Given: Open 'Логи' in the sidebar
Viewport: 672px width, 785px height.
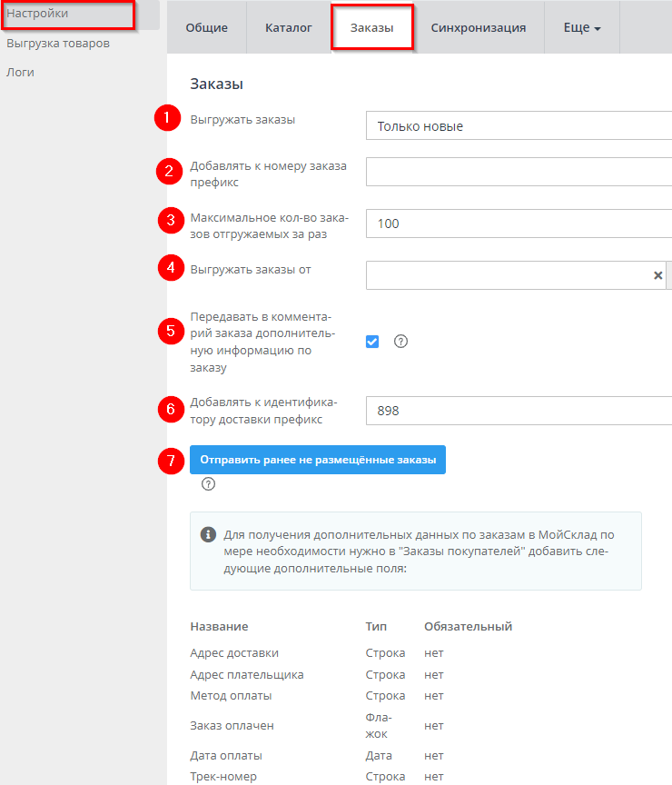Looking at the screenshot, I should [x=20, y=72].
